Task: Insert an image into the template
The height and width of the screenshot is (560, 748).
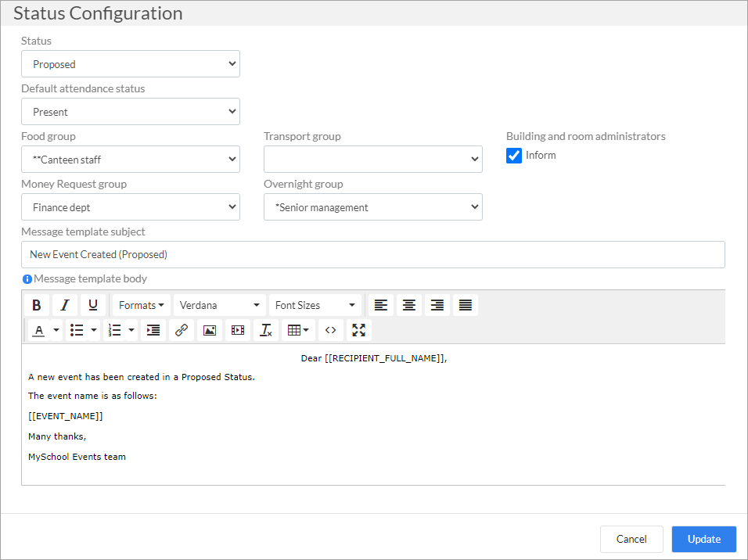Action: click(210, 330)
